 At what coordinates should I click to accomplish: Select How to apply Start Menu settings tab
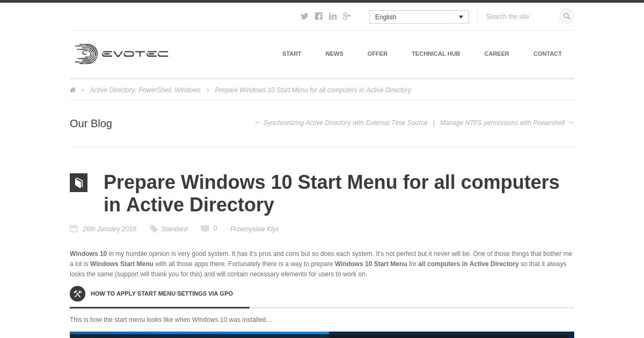pyautogui.click(x=159, y=294)
